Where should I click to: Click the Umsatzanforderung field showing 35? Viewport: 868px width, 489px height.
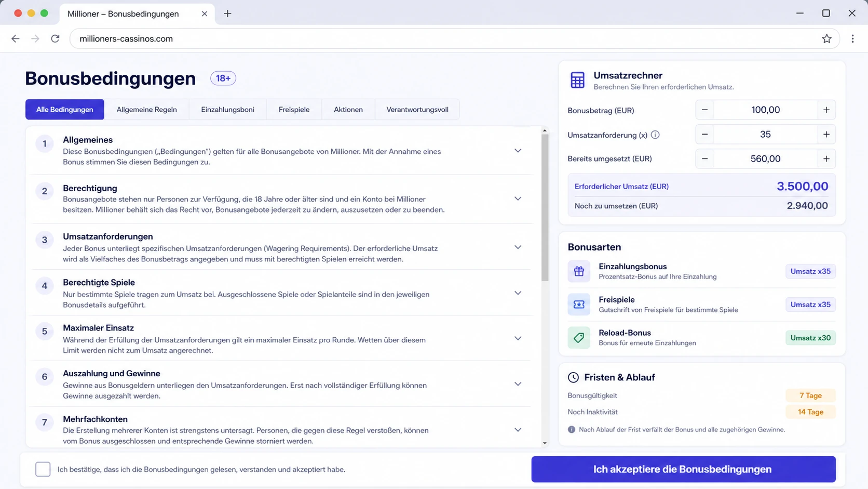coord(765,134)
